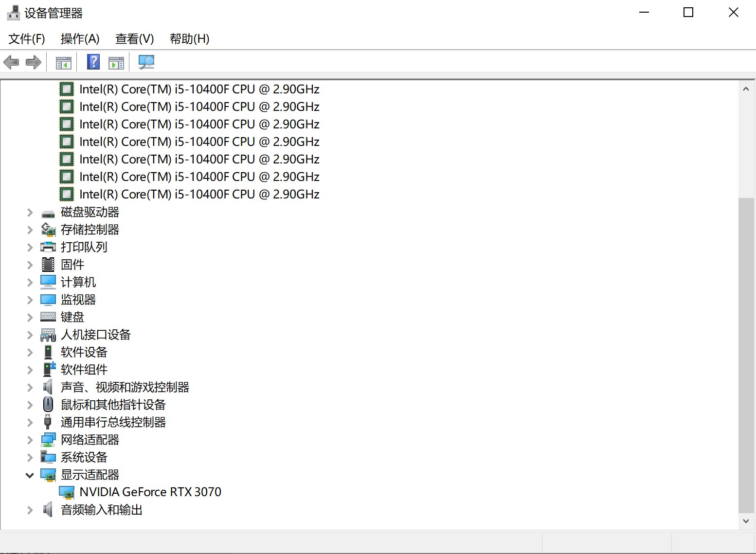
Task: Click the show/hide action pane toolbar icon
Action: 116,62
